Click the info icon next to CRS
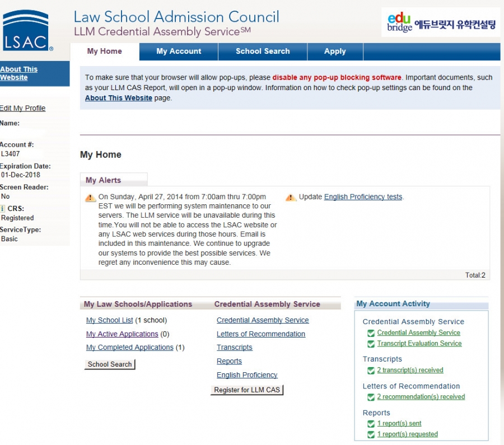The height and width of the screenshot is (445, 504). click(x=4, y=208)
